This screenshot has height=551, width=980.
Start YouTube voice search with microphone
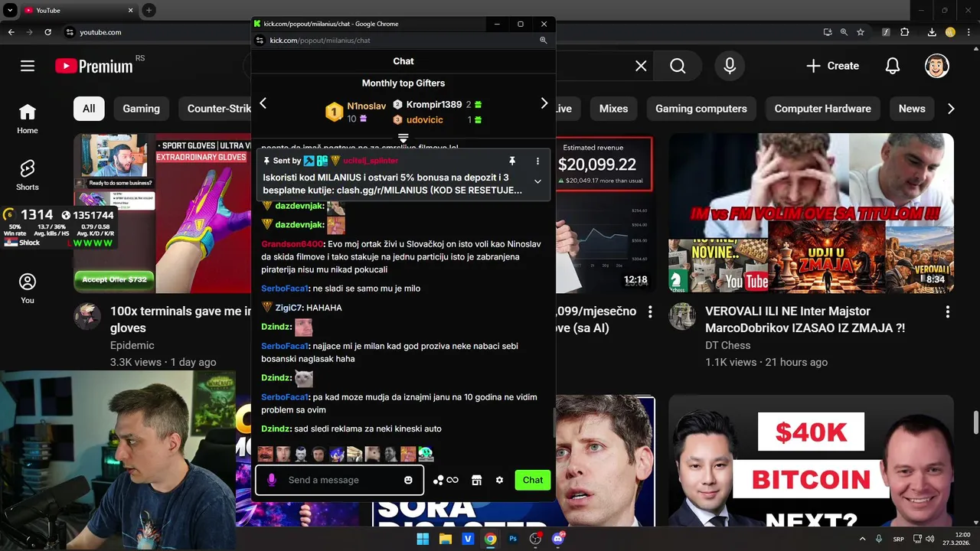[x=730, y=66]
